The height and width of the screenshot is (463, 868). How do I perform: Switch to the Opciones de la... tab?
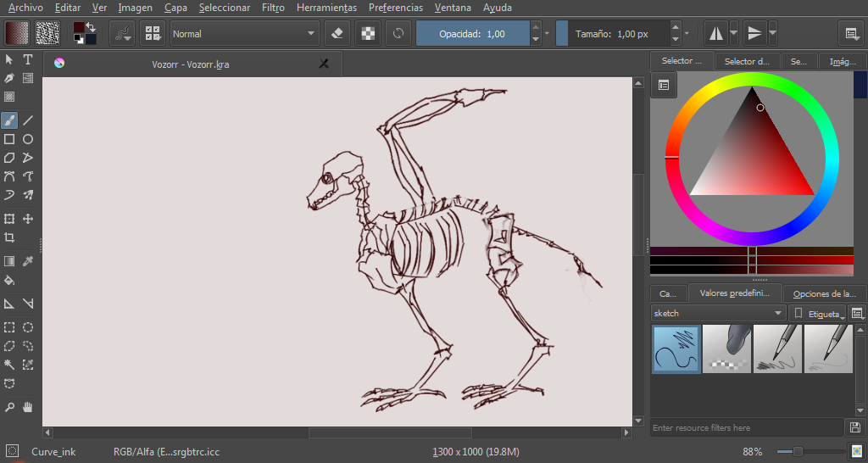(x=824, y=293)
